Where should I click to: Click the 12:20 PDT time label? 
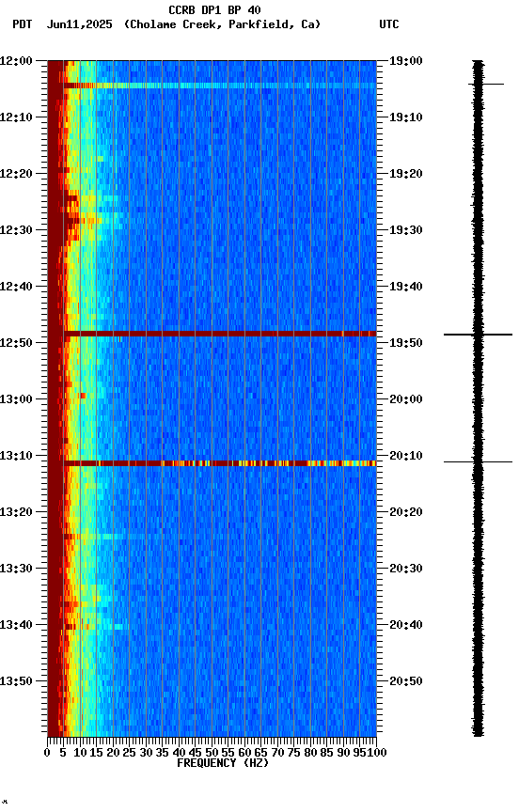pos(16,174)
